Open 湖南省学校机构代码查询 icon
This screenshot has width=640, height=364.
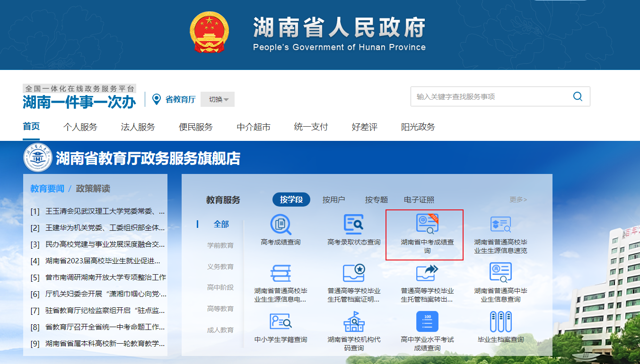point(354,322)
